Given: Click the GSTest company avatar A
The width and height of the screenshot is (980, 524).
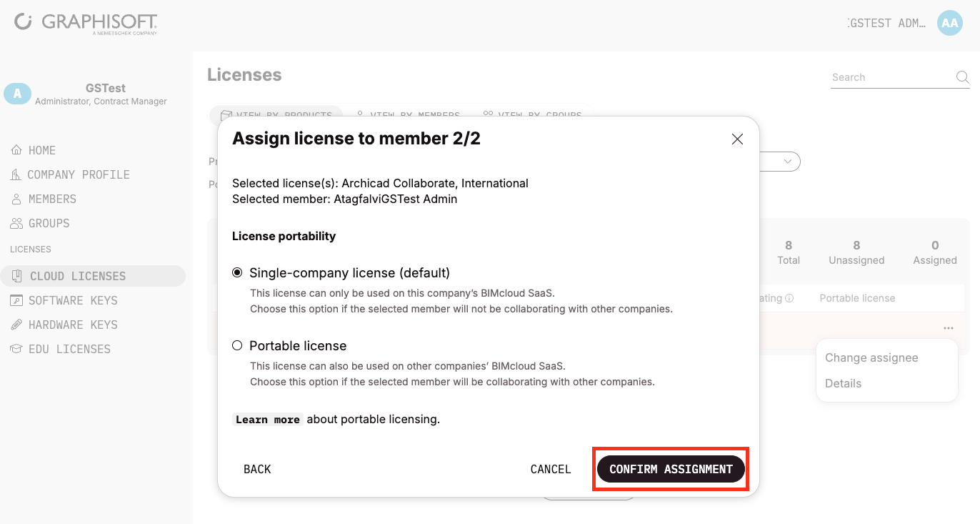Looking at the screenshot, I should click(x=17, y=94).
